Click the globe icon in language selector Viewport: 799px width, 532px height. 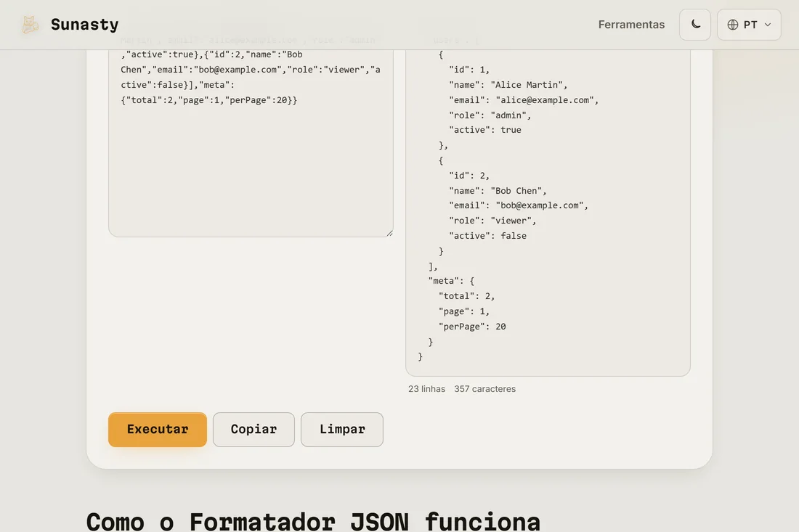[733, 25]
